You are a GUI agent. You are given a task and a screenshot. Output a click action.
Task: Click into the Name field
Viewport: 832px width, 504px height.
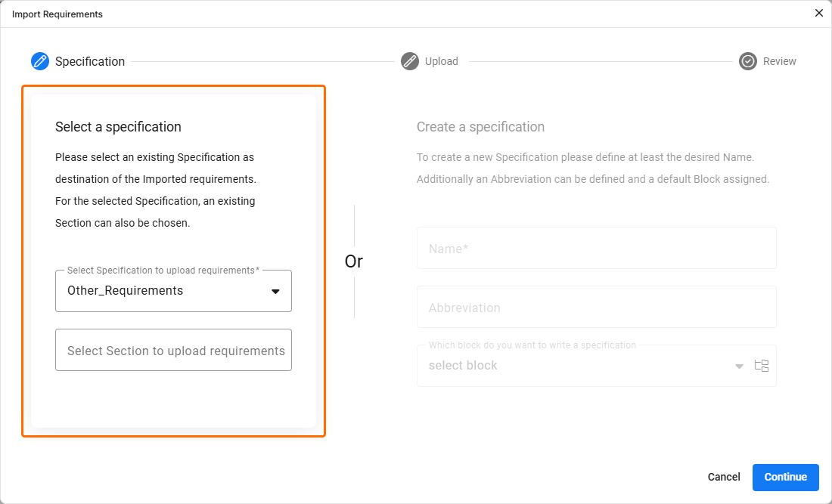coord(596,249)
